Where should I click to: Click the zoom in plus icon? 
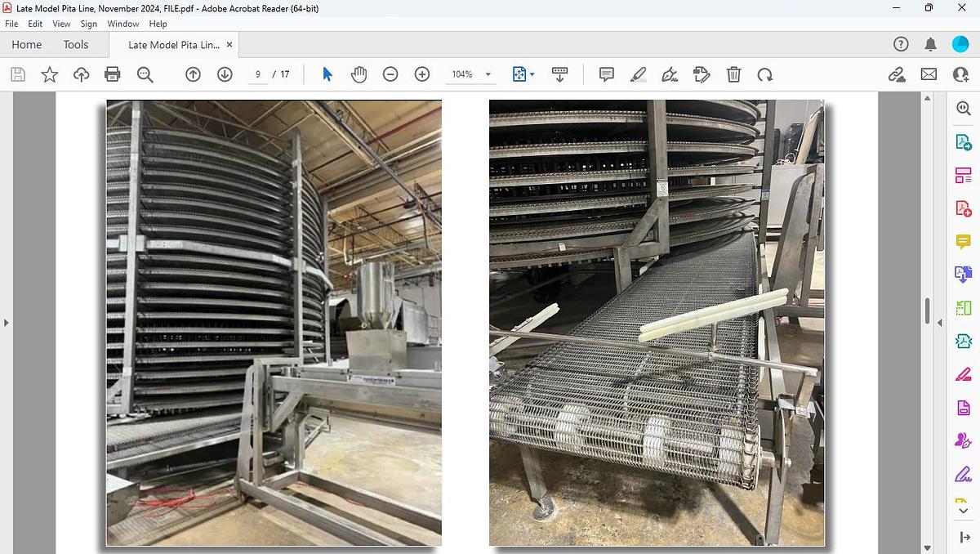point(422,74)
